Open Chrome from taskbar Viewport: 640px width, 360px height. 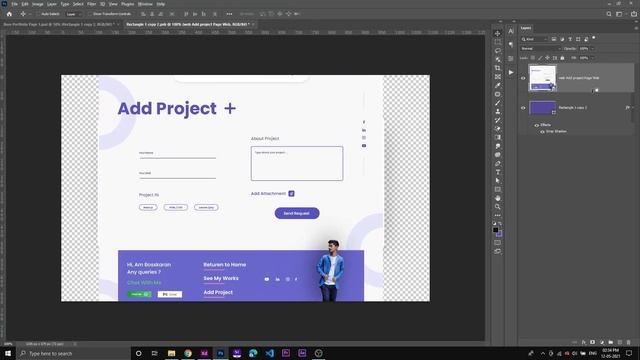188,353
